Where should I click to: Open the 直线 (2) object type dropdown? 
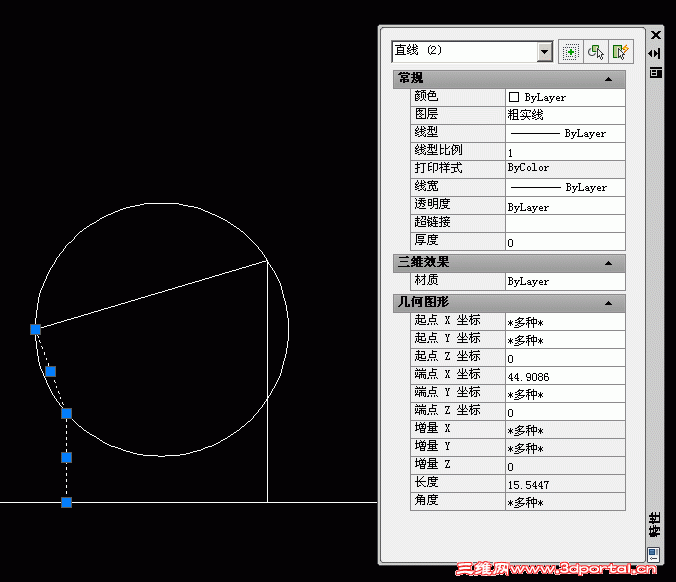tap(545, 52)
